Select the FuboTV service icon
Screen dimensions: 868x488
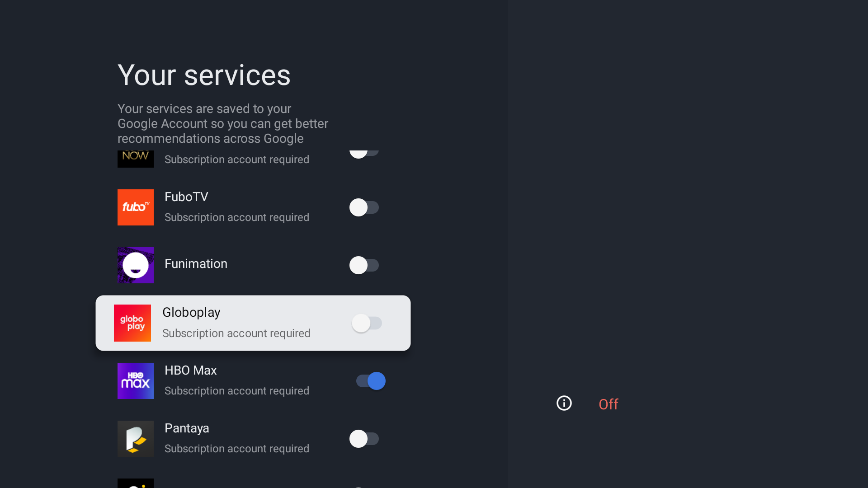(x=135, y=207)
